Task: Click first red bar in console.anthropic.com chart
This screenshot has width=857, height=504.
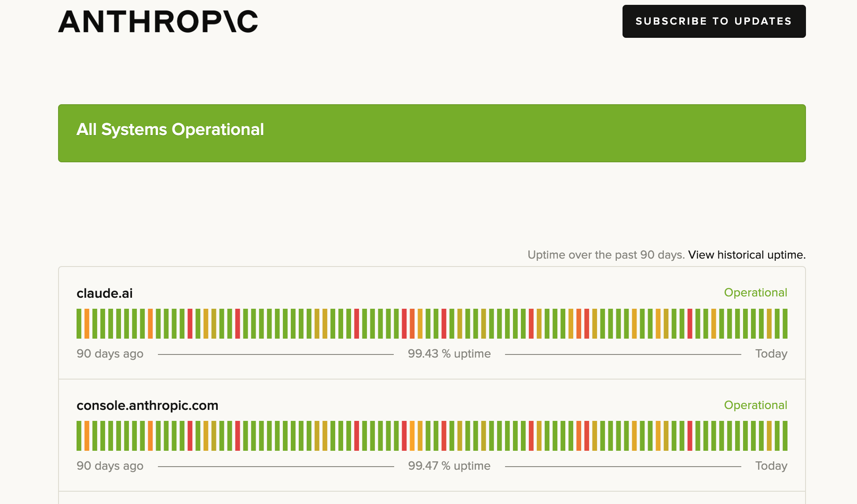Action: tap(190, 436)
